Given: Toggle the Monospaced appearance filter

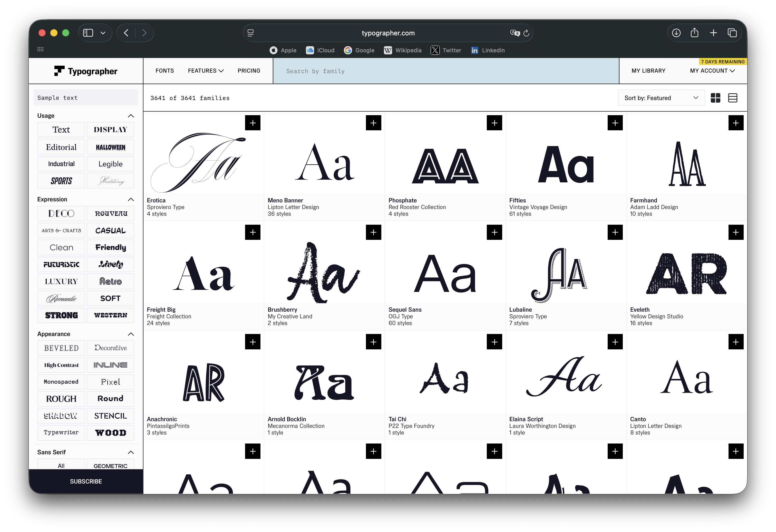Looking at the screenshot, I should [x=61, y=382].
